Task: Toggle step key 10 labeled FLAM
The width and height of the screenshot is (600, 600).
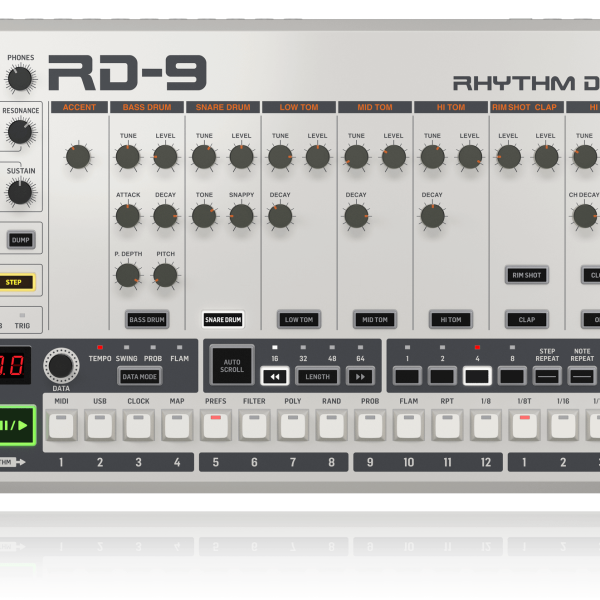Action: pyautogui.click(x=409, y=426)
